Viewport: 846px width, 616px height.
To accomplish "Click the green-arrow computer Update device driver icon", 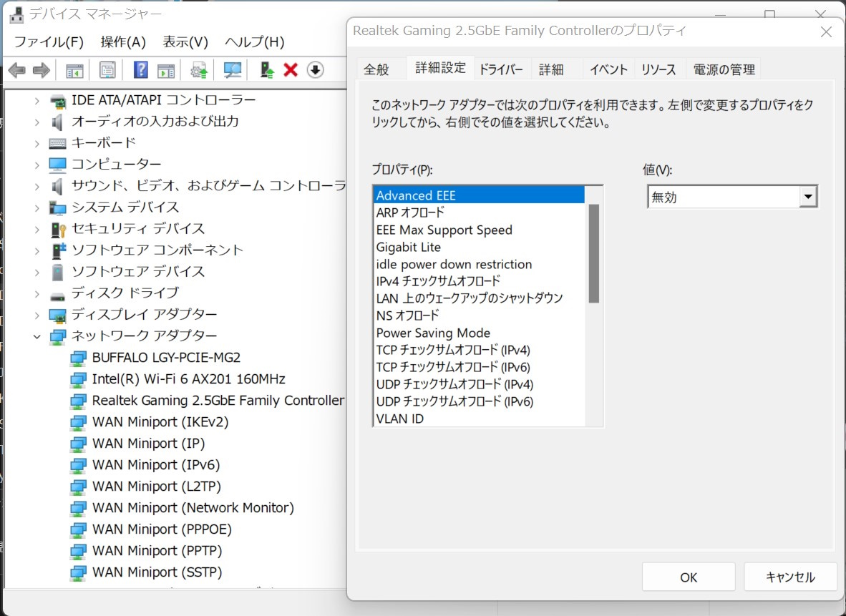I will point(266,70).
